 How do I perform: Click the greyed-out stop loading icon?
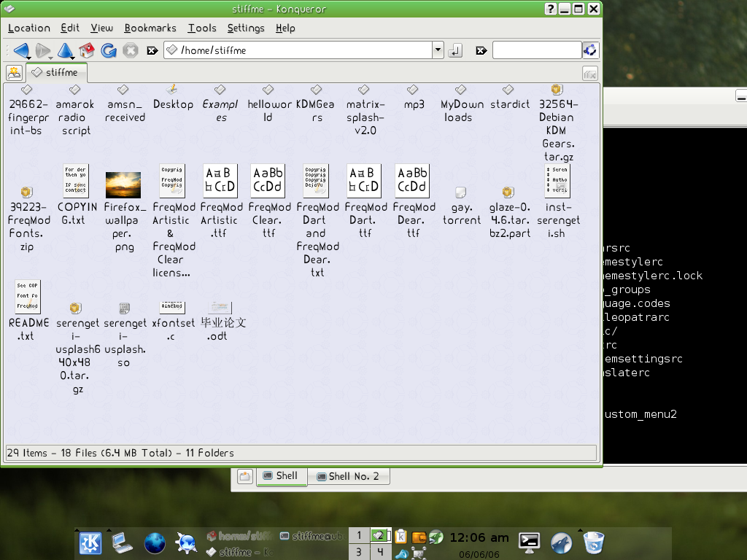point(130,50)
